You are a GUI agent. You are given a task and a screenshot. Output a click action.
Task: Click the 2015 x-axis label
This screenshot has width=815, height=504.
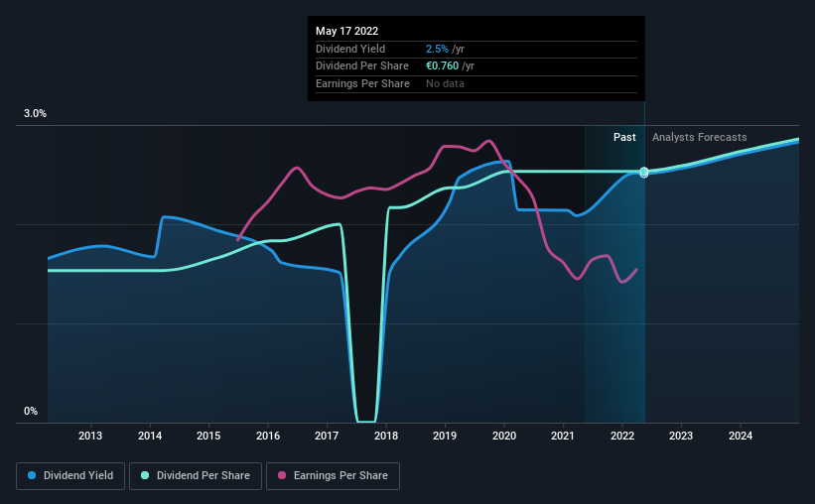(x=208, y=436)
